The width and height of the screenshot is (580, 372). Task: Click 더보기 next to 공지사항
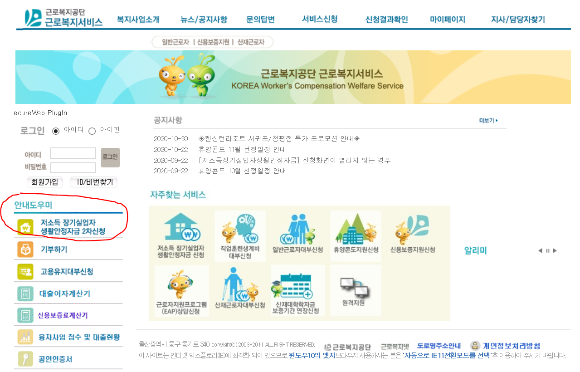tap(488, 121)
